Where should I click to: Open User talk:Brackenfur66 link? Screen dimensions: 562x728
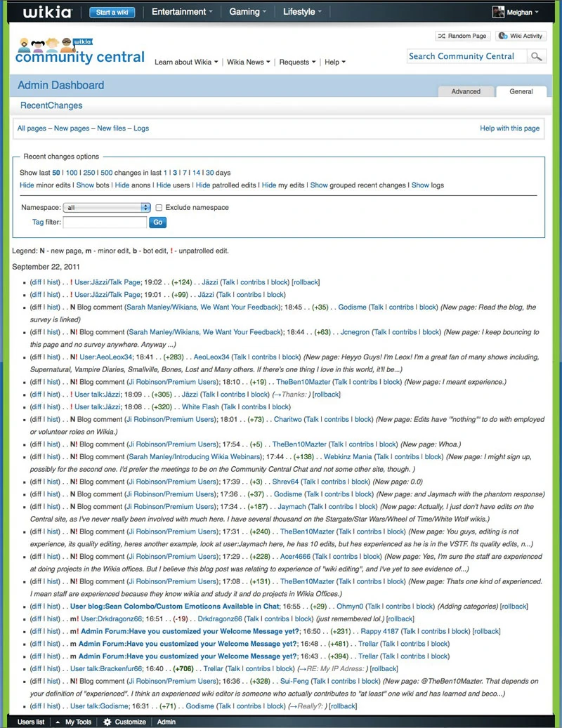click(106, 669)
